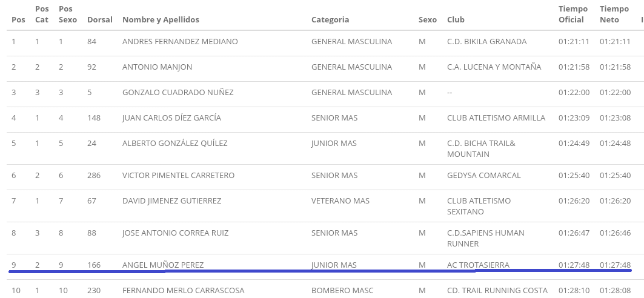Click the Tiempo Oficial column header
Viewport: 644px width, 298px height.
click(573, 14)
